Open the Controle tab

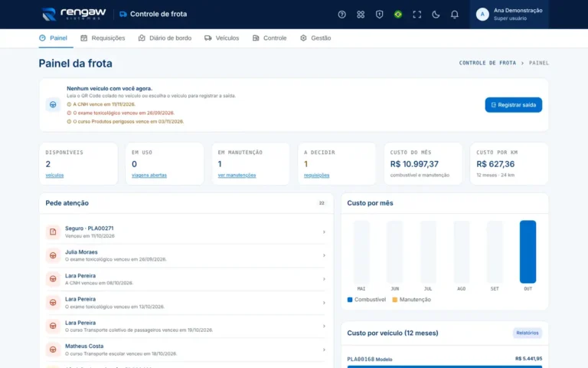[269, 38]
